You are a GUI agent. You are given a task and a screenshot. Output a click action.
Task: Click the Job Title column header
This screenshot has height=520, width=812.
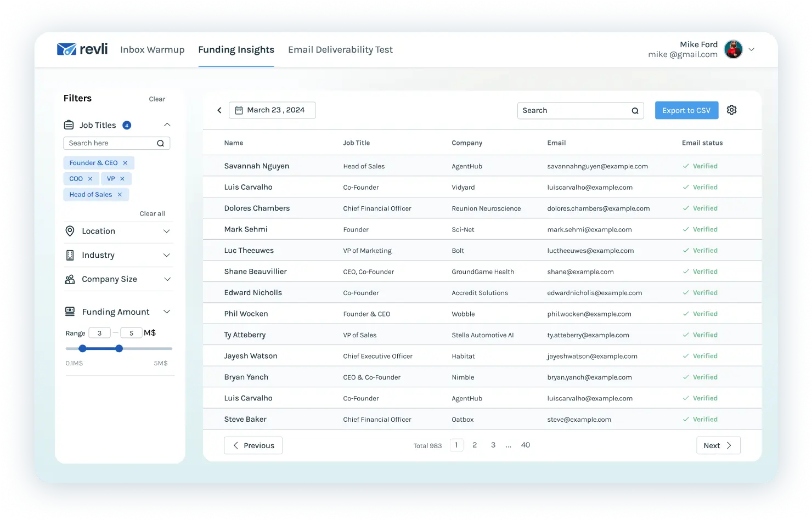tap(357, 143)
